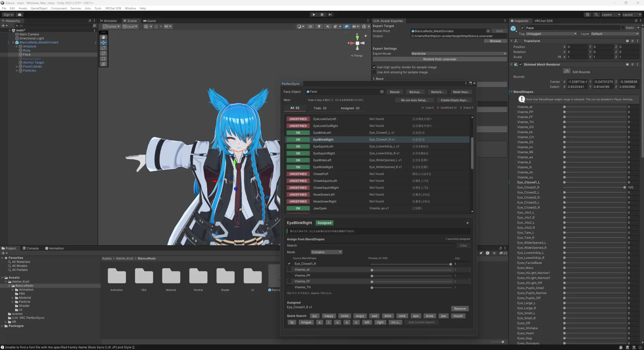Switch to the Console tab

[31, 248]
